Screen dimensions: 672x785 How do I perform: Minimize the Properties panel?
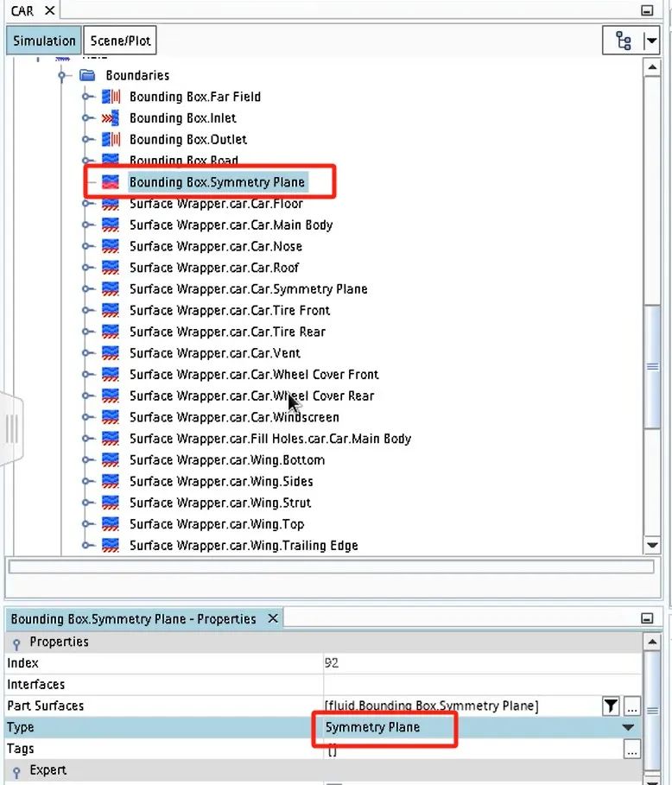coord(647,618)
